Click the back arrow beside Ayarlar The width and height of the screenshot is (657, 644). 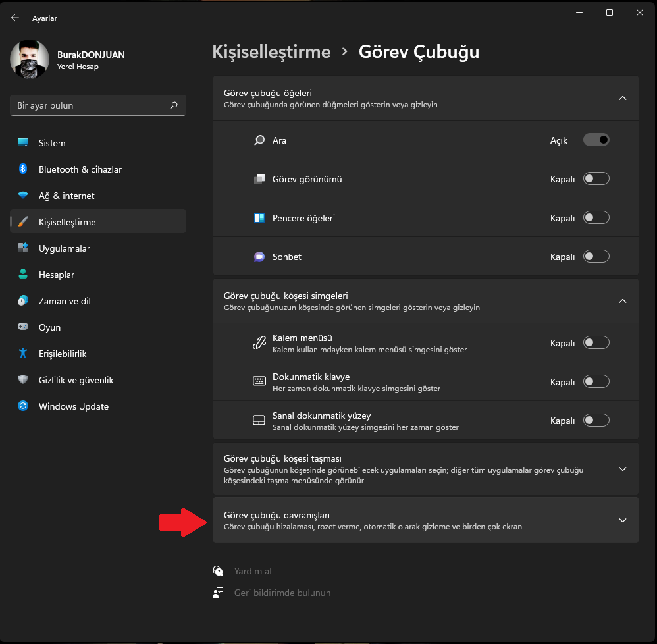click(14, 18)
